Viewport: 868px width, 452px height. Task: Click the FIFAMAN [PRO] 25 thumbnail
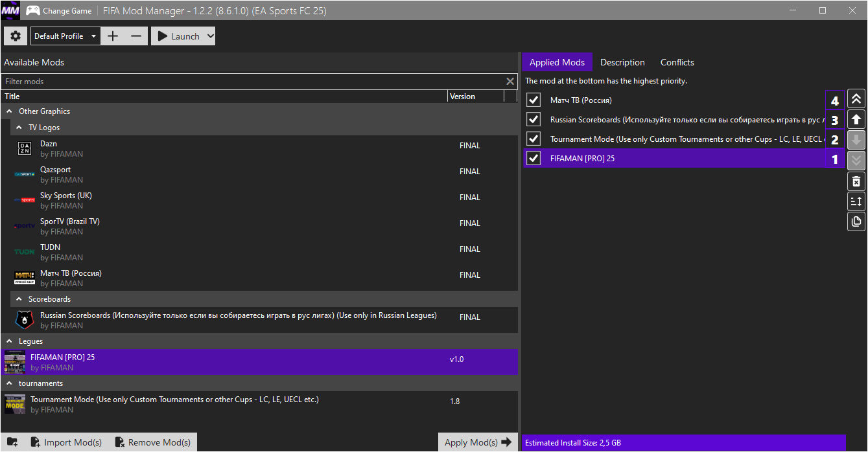pos(15,363)
